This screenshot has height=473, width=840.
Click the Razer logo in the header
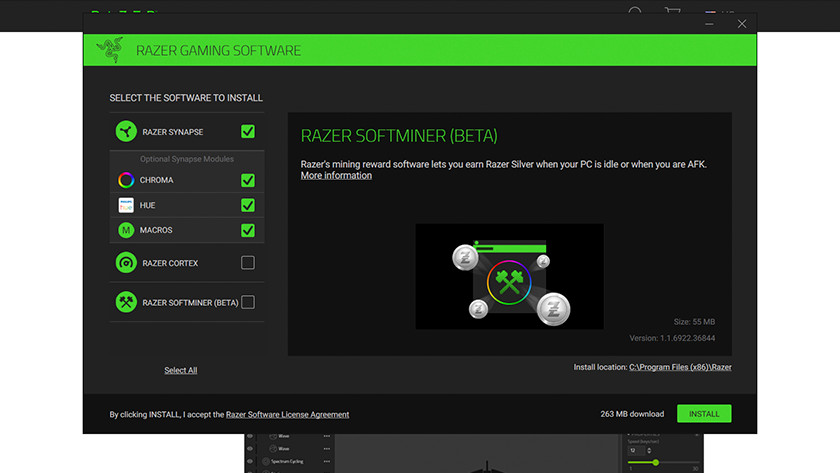(110, 50)
